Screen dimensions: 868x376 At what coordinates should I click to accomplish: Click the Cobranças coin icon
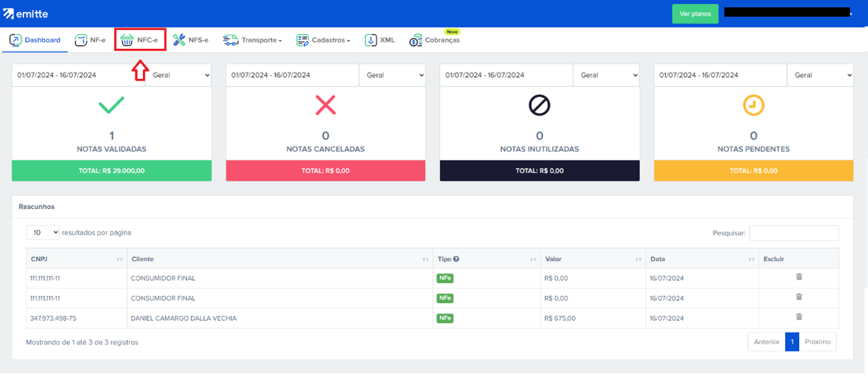click(x=416, y=41)
